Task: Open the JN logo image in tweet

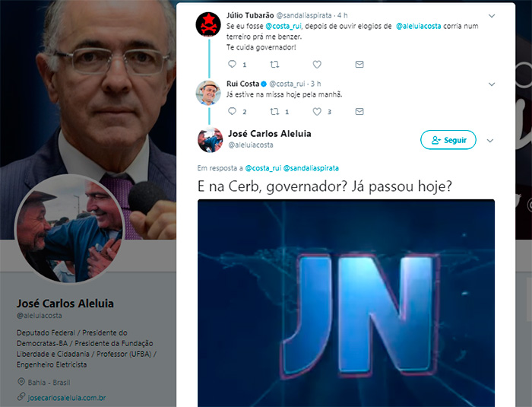Action: pyautogui.click(x=346, y=303)
